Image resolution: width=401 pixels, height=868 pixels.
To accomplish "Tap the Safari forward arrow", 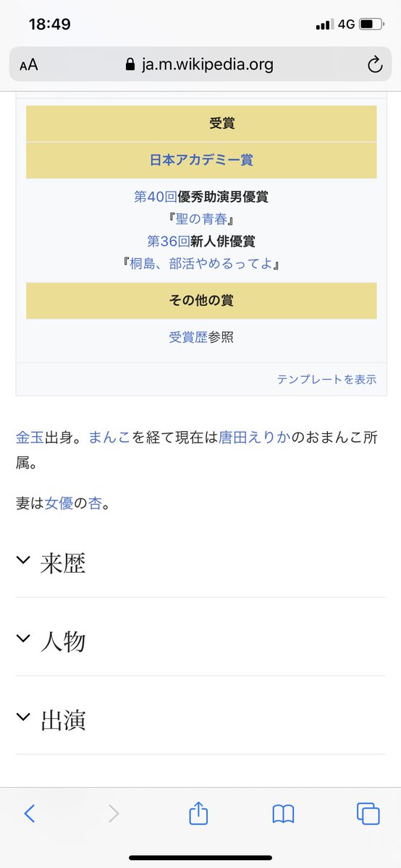I will click(114, 814).
